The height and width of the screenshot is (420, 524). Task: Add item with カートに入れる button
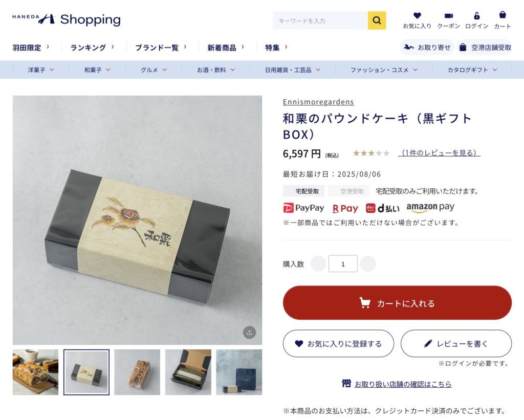pyautogui.click(x=397, y=303)
